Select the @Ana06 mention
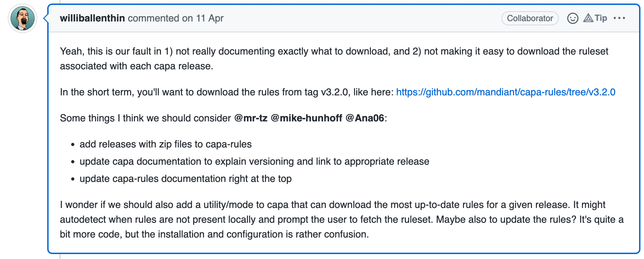This screenshot has width=644, height=259. click(x=365, y=118)
